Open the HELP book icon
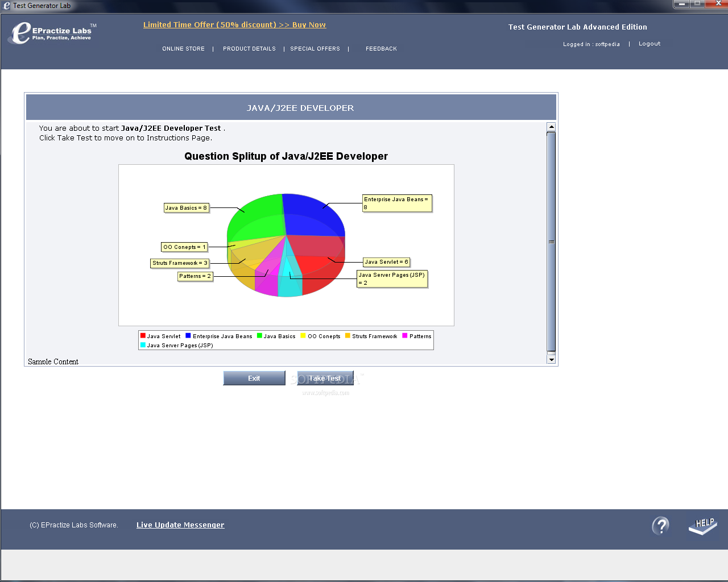This screenshot has height=582, width=728. coord(703,526)
